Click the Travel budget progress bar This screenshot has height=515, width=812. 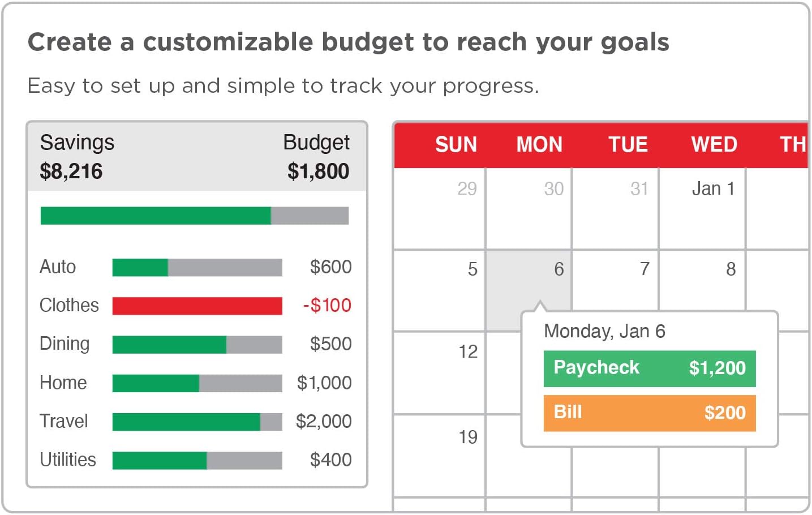[197, 422]
